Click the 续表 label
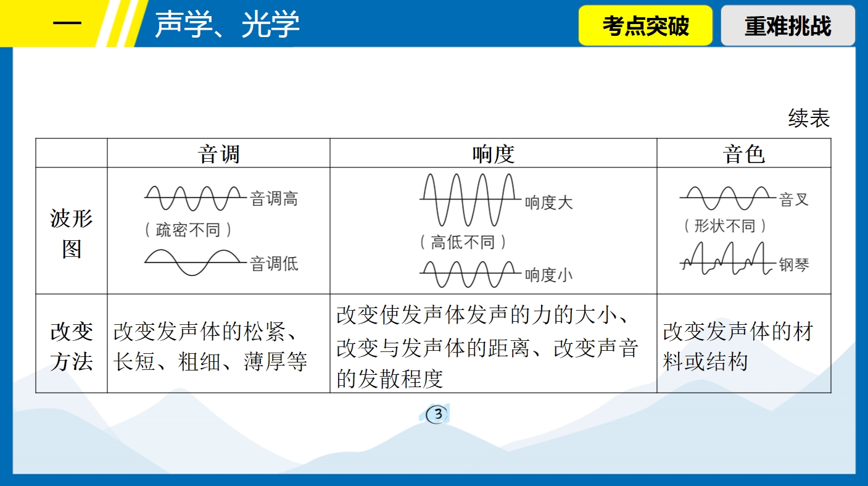This screenshot has width=868, height=486. pos(809,118)
